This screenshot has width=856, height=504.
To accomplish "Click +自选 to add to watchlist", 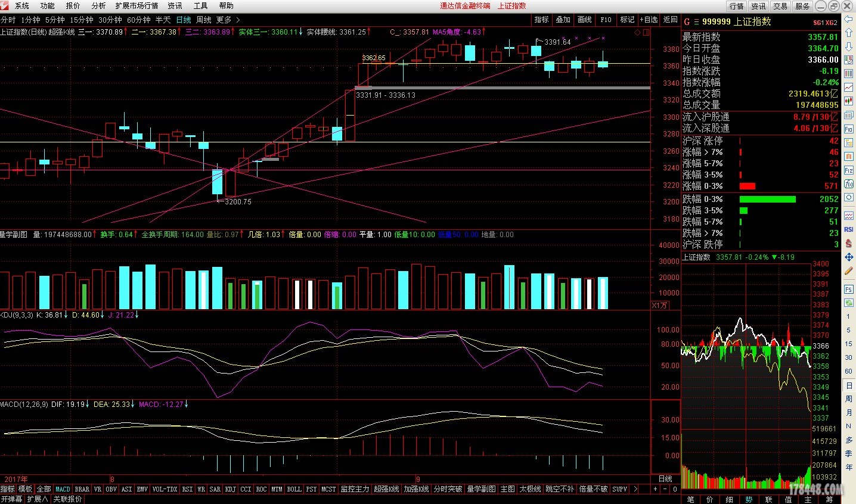I will point(649,20).
